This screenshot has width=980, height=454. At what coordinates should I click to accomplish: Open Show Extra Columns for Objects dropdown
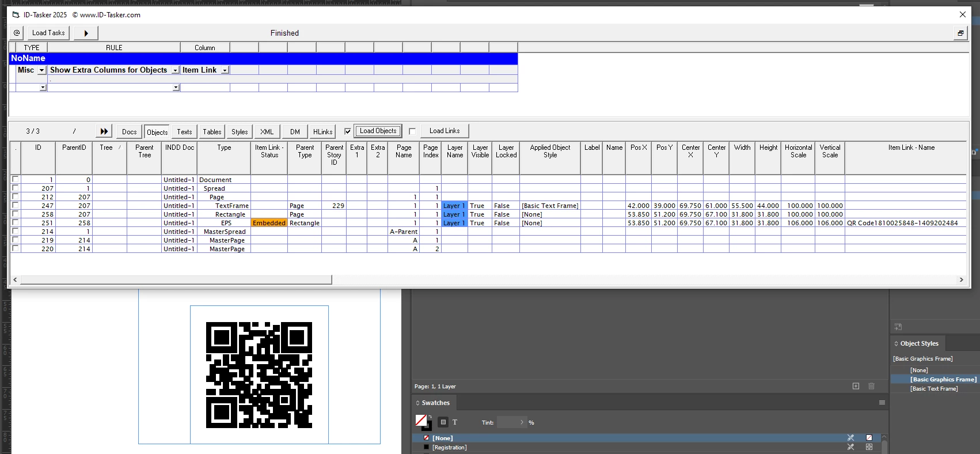176,70
